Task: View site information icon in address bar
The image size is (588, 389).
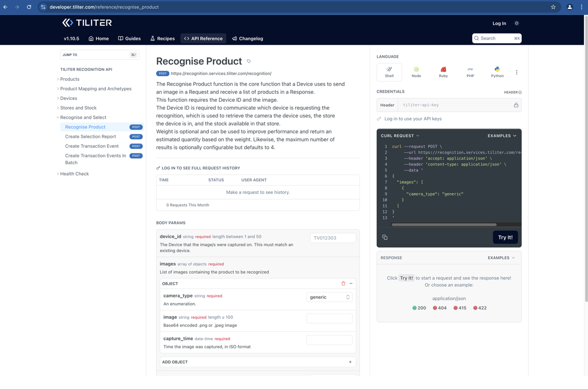Action: [43, 7]
